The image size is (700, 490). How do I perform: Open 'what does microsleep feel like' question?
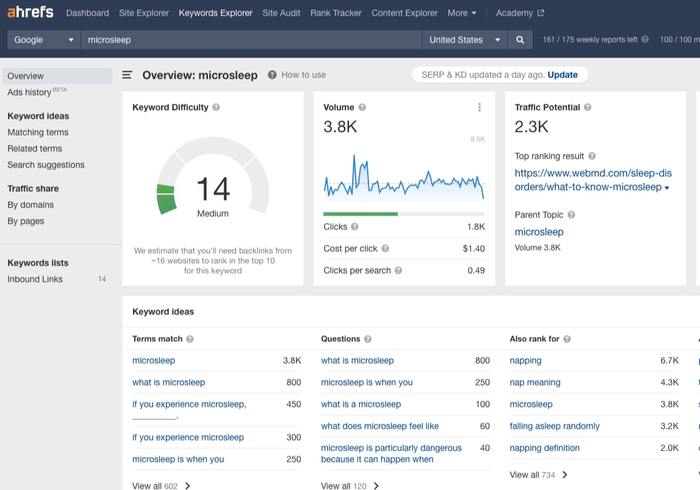click(x=380, y=426)
